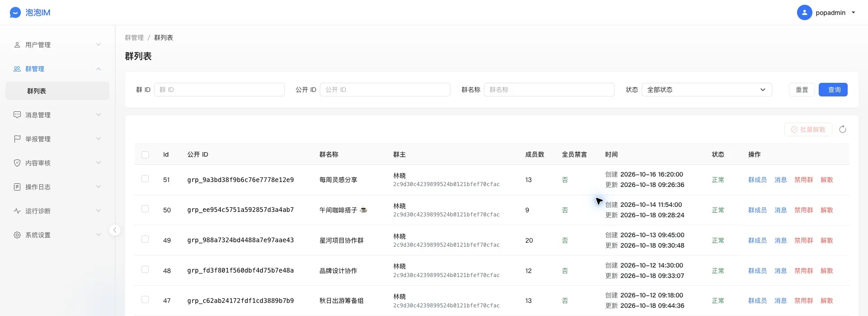Screen dimensions: 868x316
Task: Click the 品牌设计协作 group name
Action: point(338,271)
